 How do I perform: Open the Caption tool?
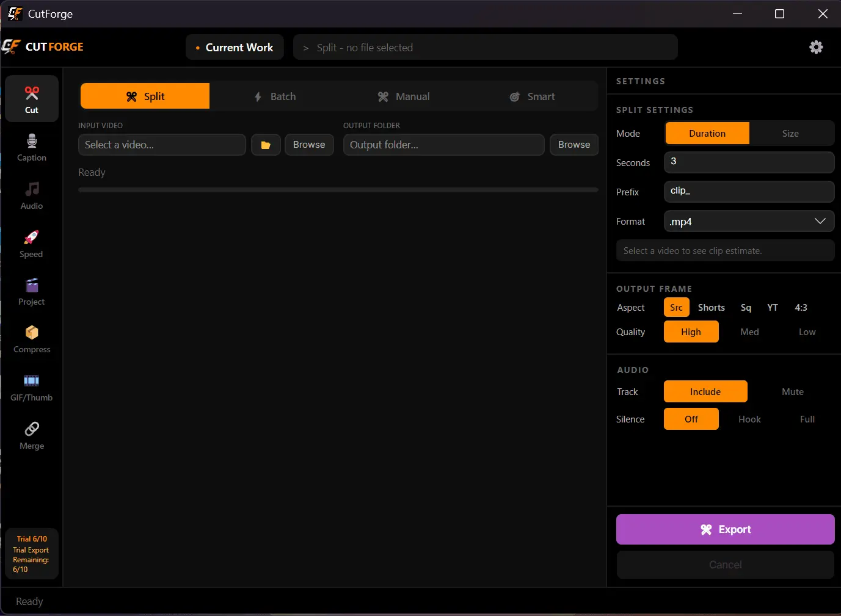(x=32, y=147)
